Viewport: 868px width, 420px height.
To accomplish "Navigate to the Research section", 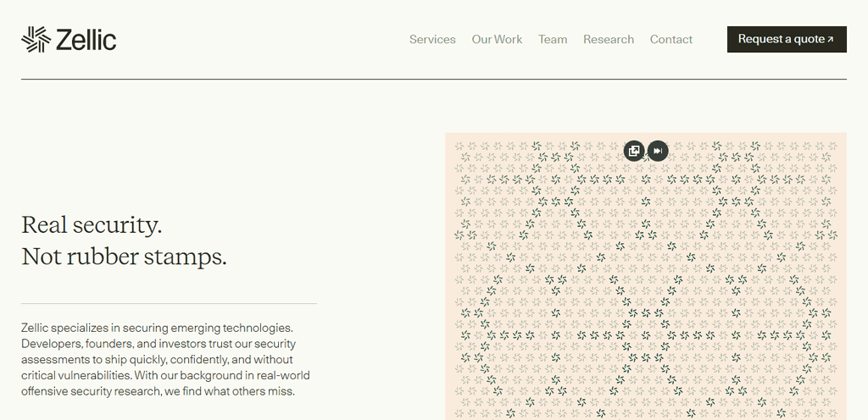I will (x=609, y=39).
